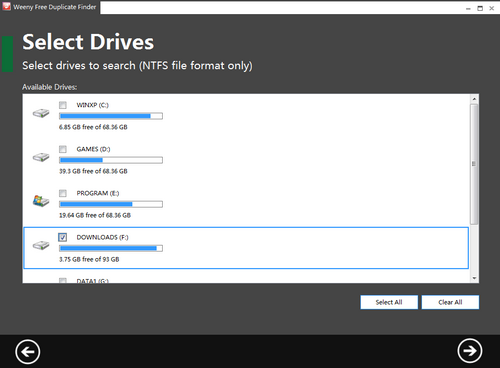The width and height of the screenshot is (500, 368).
Task: Minimize the Duplicate Finder window
Action: pyautogui.click(x=468, y=9)
